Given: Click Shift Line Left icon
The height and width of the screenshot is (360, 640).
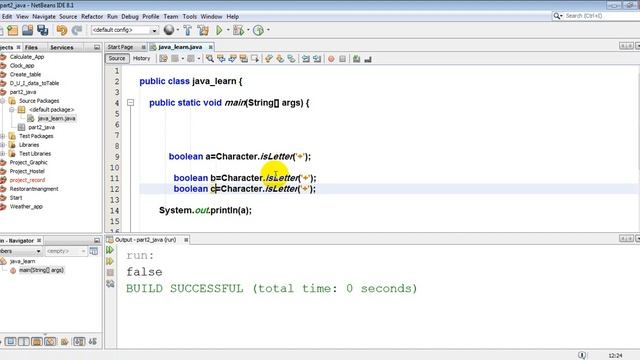Looking at the screenshot, I should coord(306,59).
